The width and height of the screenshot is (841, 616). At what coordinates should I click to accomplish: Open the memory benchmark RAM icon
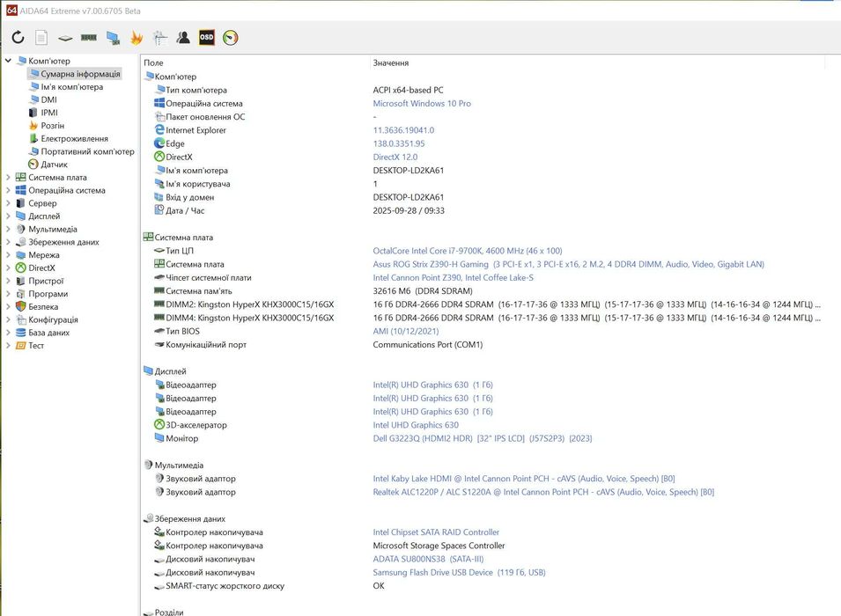tap(88, 38)
